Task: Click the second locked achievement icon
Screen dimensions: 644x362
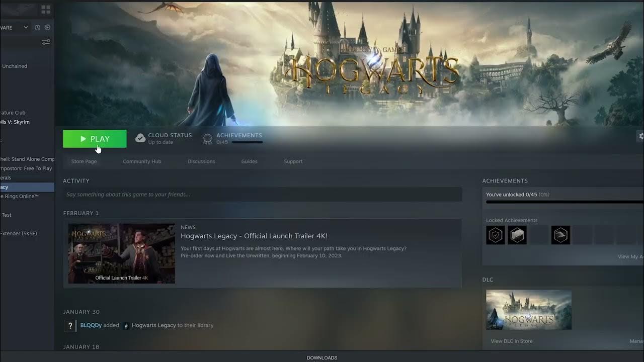Action: tap(517, 235)
